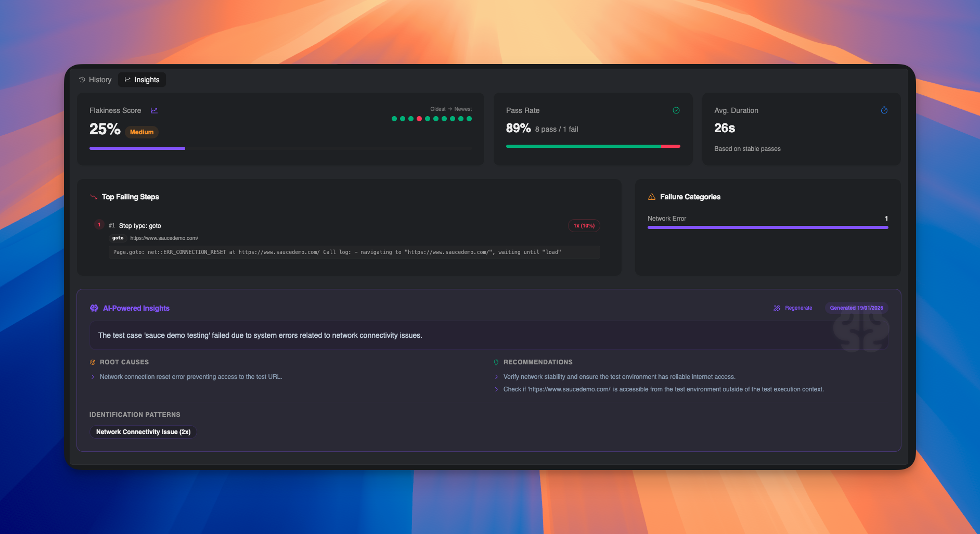
Task: Click the warning triangle beside Failure Categories
Action: (651, 196)
